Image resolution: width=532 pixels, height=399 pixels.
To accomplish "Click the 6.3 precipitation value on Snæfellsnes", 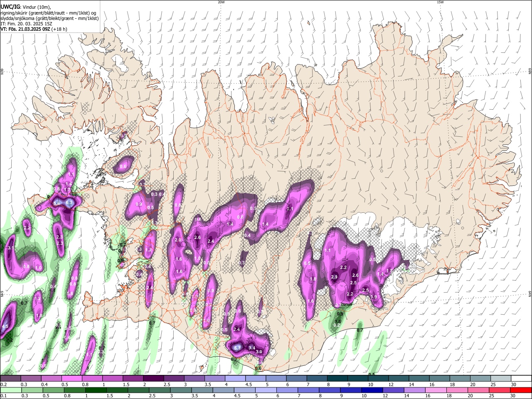I will (69, 203).
